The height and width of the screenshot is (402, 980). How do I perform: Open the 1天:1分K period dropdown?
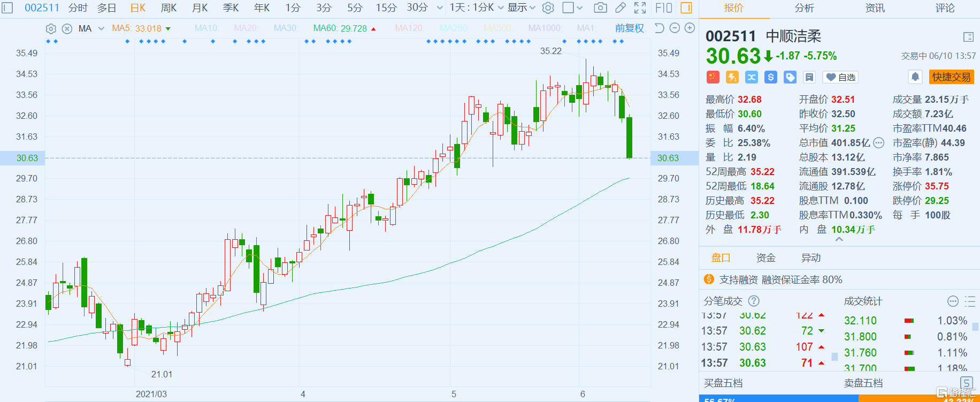point(476,7)
